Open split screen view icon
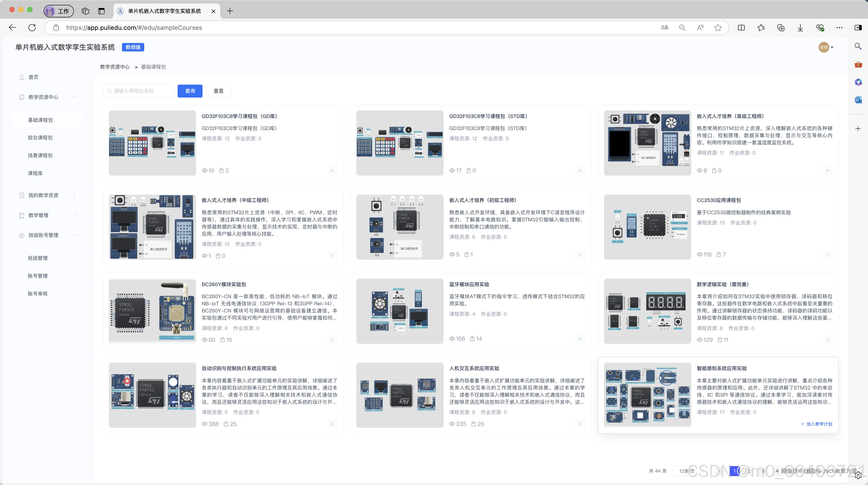This screenshot has width=868, height=485. coord(741,28)
